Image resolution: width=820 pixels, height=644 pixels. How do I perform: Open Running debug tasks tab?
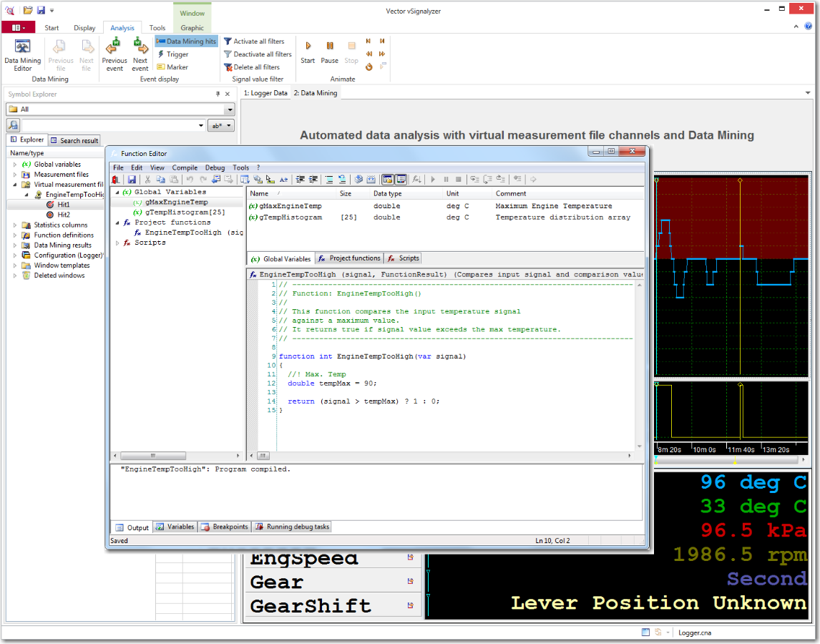pos(293,527)
